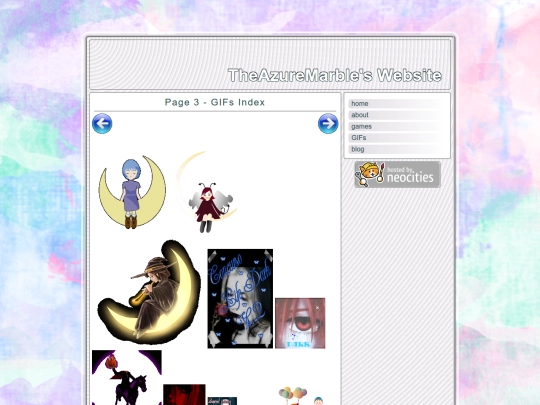The image size is (540, 405).
Task: Open the games menu link
Action: point(397,126)
